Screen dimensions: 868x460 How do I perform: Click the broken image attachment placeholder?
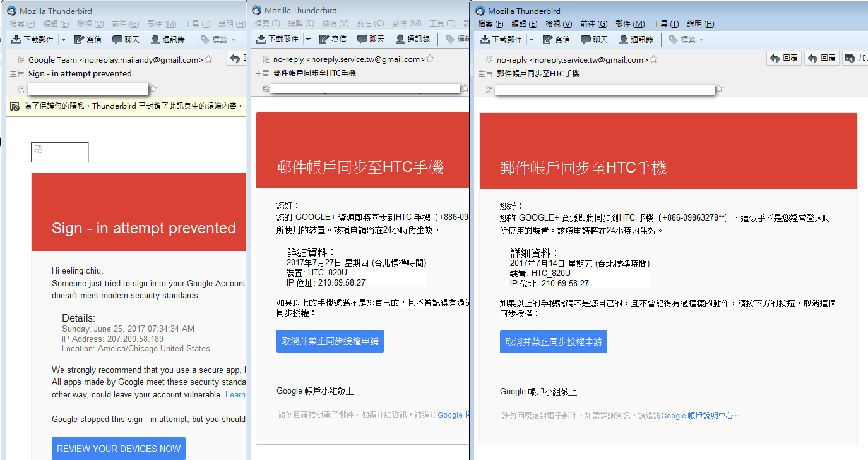point(59,152)
